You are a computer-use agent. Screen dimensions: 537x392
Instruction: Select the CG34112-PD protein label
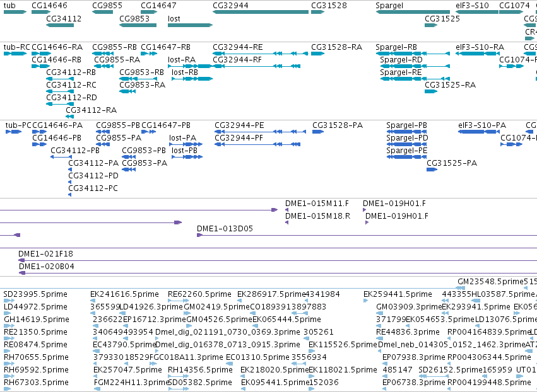click(93, 176)
